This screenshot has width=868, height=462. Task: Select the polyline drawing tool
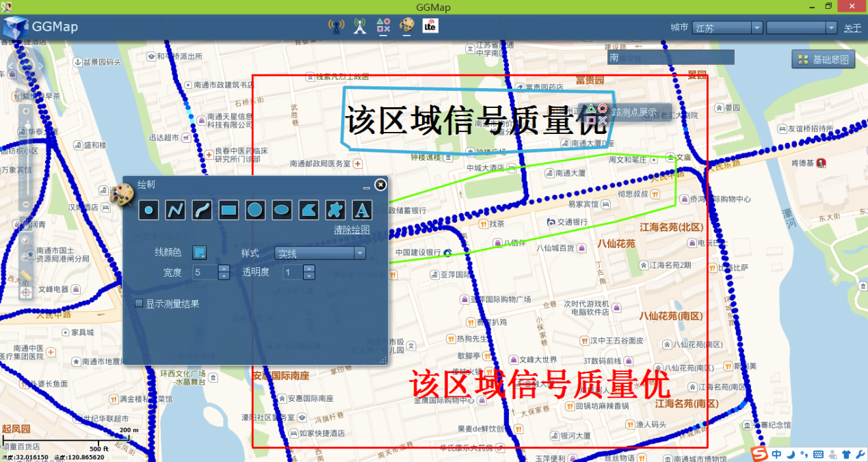point(175,210)
